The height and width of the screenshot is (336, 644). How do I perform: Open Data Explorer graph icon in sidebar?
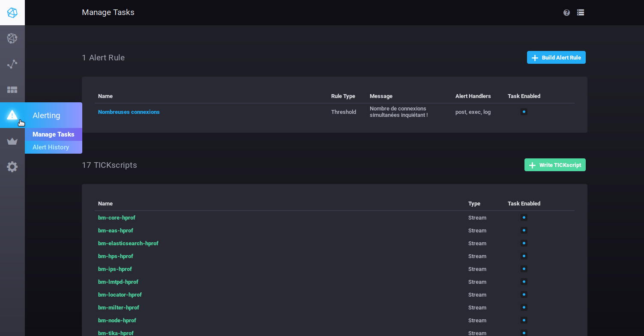(12, 64)
